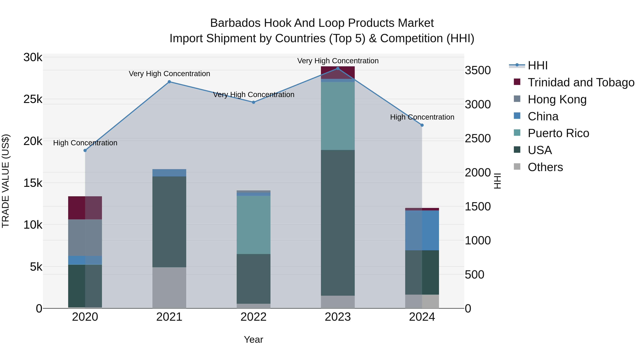The height and width of the screenshot is (362, 644).
Task: Click the TRADE VALUE (US$) axis title
Action: click(x=6, y=181)
